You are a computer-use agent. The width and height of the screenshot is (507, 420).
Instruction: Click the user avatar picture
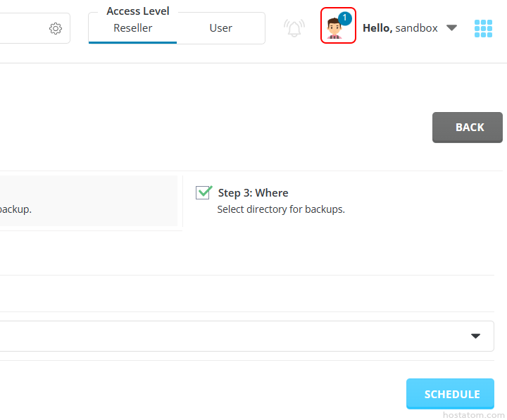[334, 30]
